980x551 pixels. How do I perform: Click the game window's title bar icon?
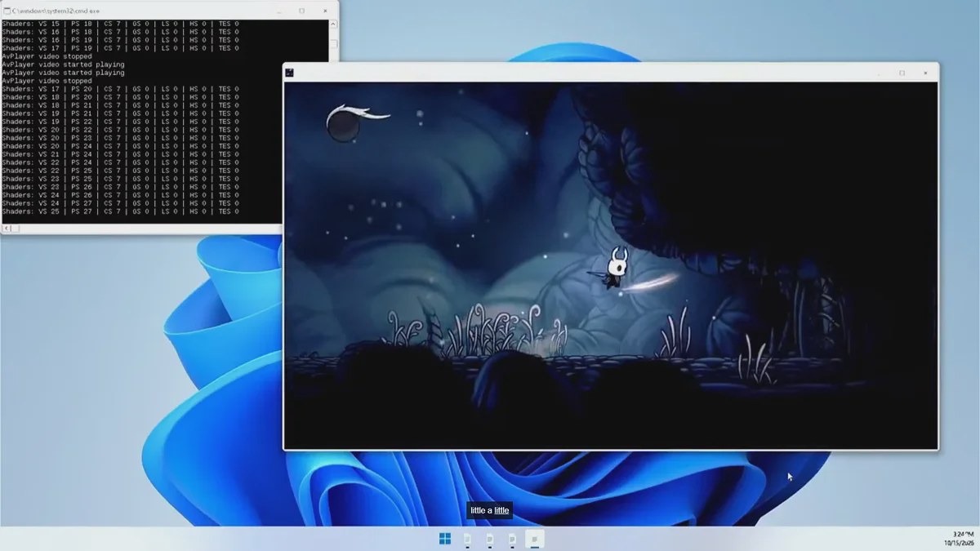tap(289, 73)
